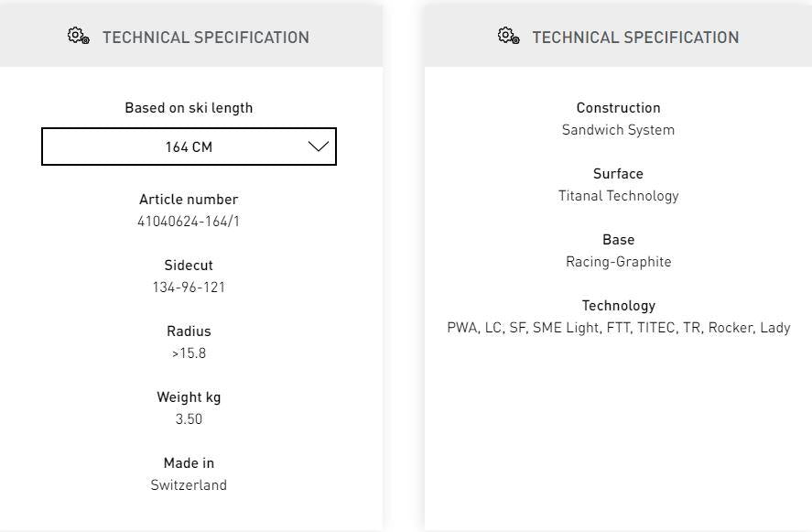
Task: Click the Sidecut value 134-96-121
Action: pos(189,288)
